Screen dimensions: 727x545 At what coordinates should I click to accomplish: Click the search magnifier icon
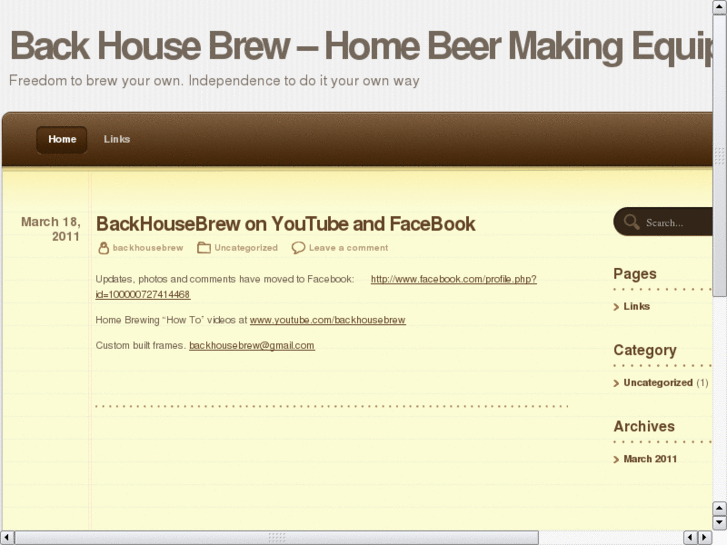pyautogui.click(x=631, y=222)
